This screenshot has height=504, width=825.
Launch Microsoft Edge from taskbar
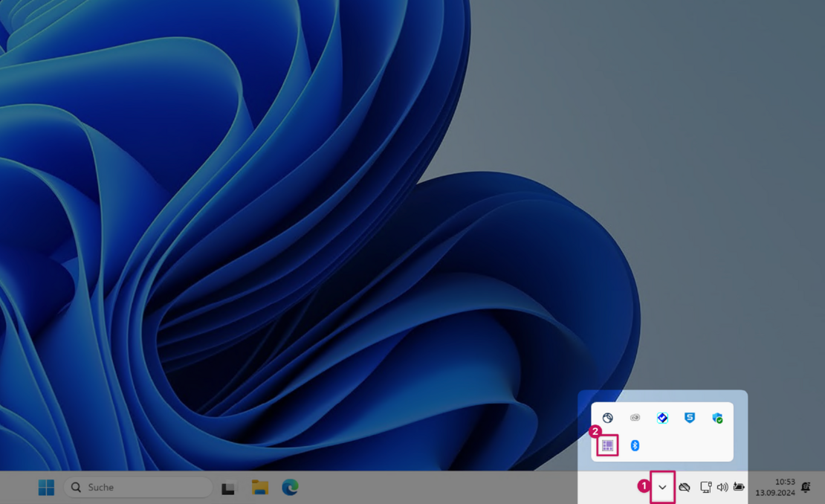290,488
